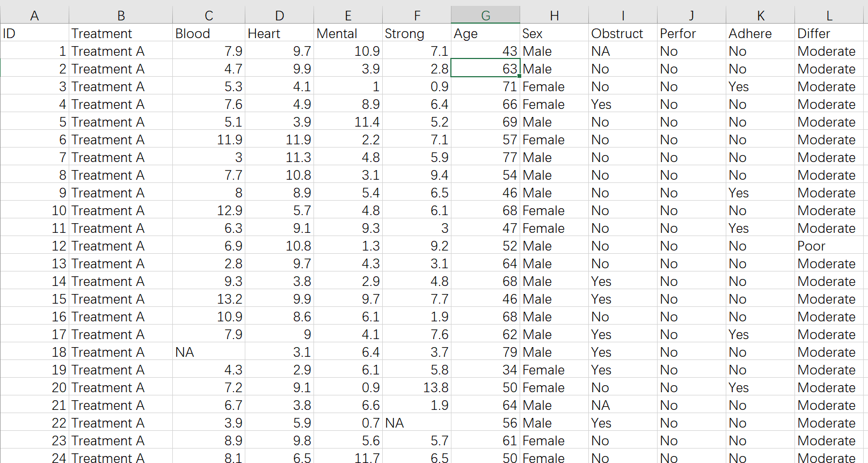The image size is (868, 463).
Task: Click the 'Adhere' header cell
Action: [760, 33]
